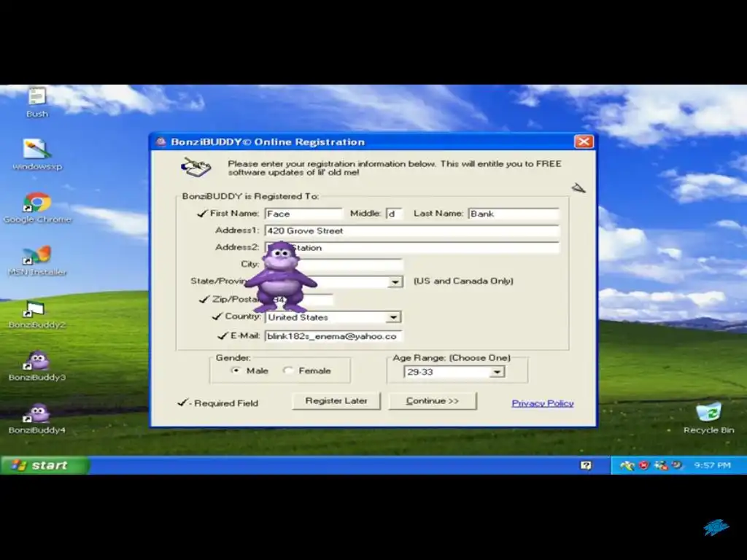747x560 pixels.
Task: Click the Register Later button
Action: coord(336,401)
